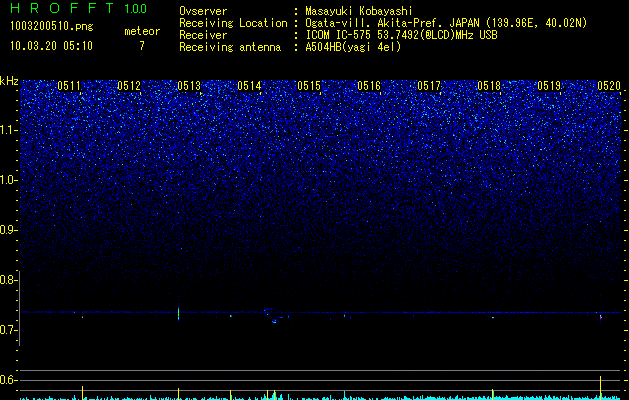Image resolution: width=629 pixels, height=400 pixels.
Task: Click the 0.8 kHz axis label
Action: coord(9,280)
